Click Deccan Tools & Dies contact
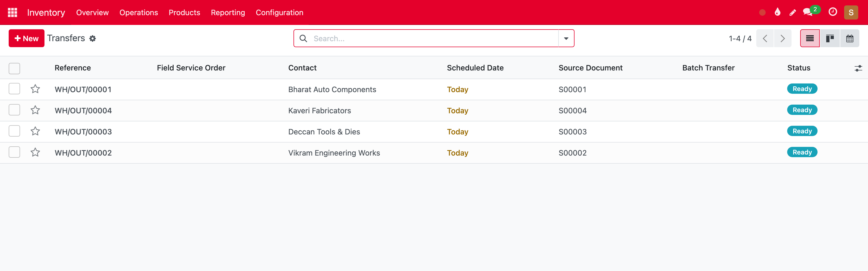Image resolution: width=868 pixels, height=271 pixels. coord(324,132)
